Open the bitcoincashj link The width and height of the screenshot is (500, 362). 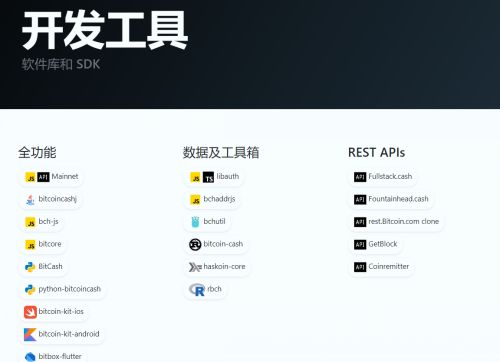(58, 199)
